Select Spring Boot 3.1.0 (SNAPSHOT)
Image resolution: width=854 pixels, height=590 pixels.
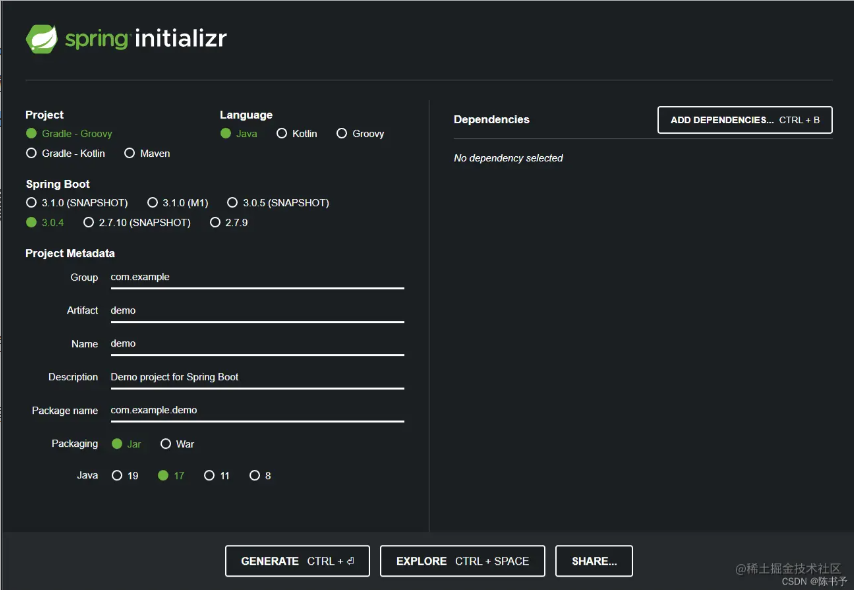point(77,203)
